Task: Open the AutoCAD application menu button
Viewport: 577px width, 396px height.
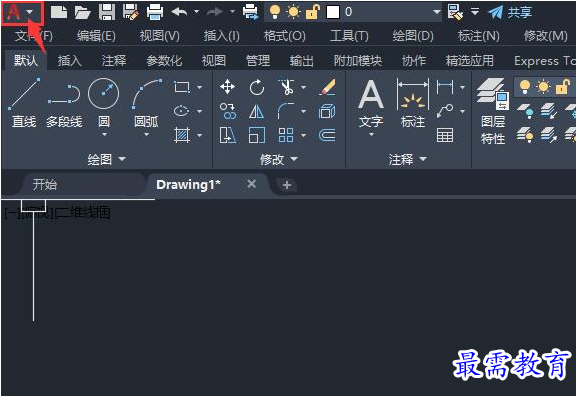Action: [x=21, y=13]
